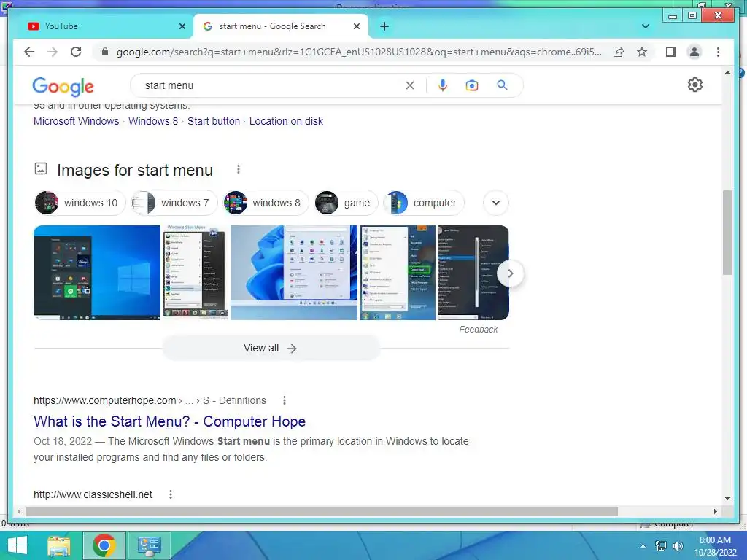
Task: Expand more image filter chips
Action: pyautogui.click(x=496, y=203)
